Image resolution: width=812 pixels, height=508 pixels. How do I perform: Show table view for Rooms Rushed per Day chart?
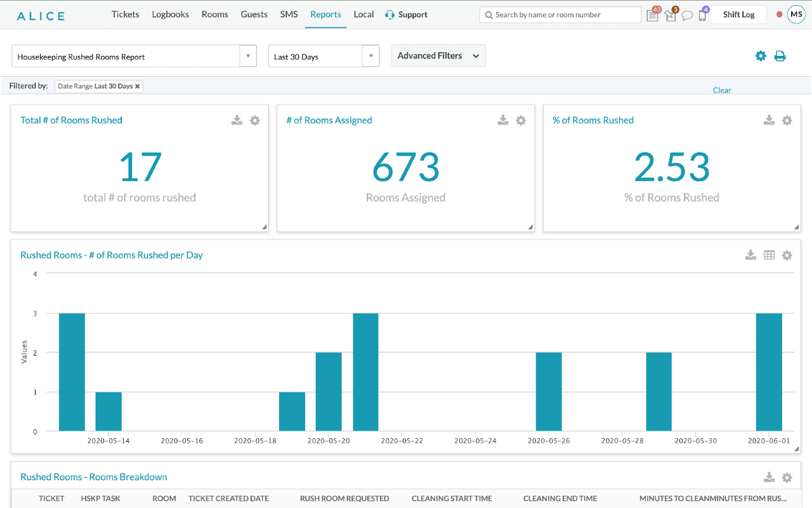[769, 255]
